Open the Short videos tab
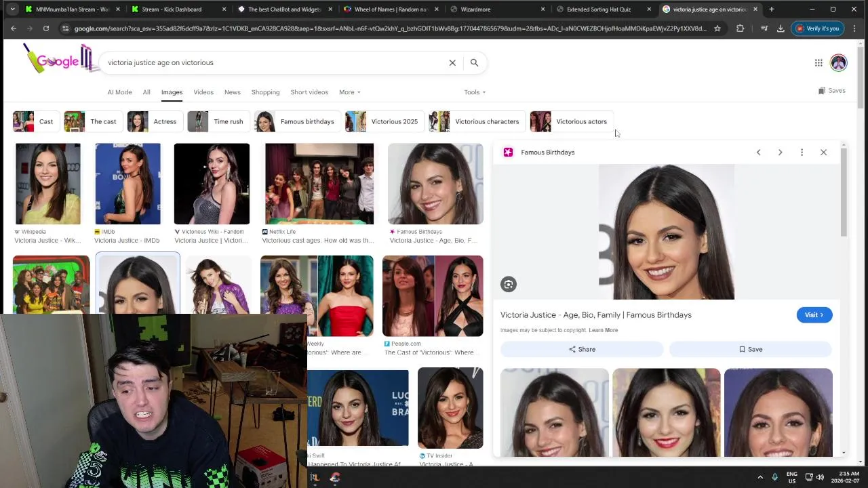 [309, 92]
